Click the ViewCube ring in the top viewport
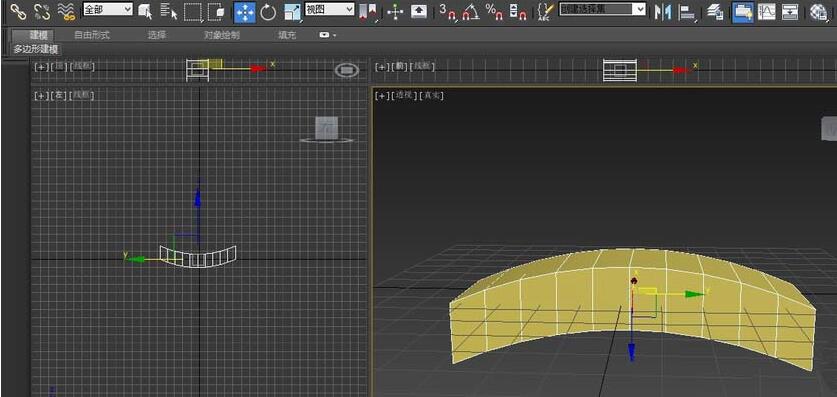The width and height of the screenshot is (837, 397). (x=347, y=70)
